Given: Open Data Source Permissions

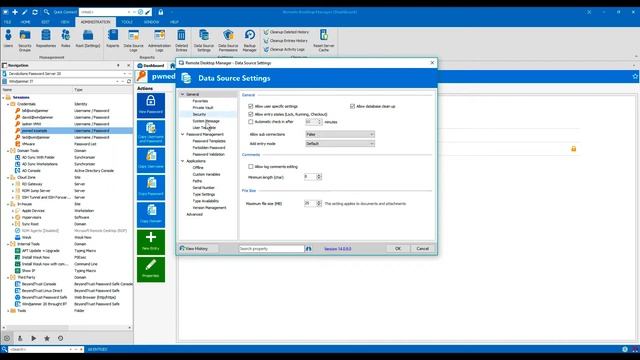Looking at the screenshot, I should pos(228,40).
